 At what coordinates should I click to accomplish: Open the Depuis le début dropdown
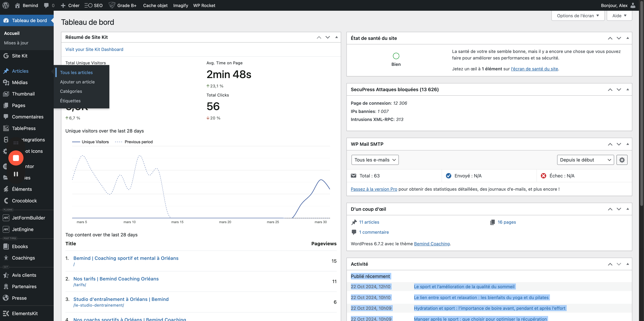point(585,160)
